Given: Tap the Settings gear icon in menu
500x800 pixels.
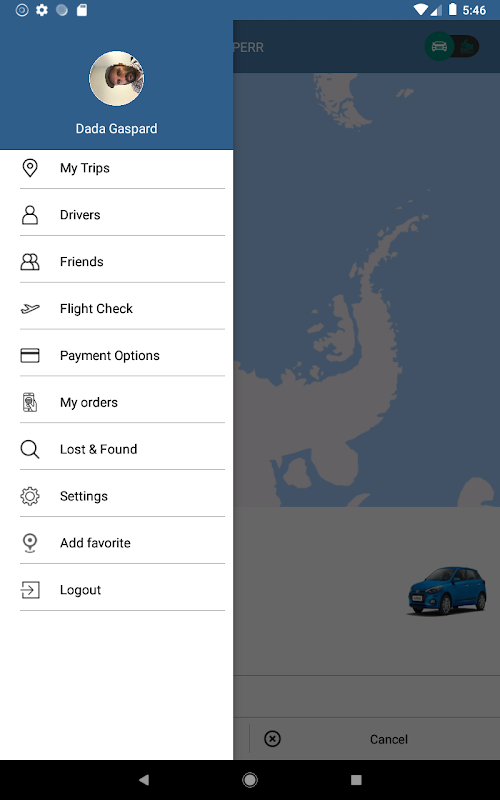Looking at the screenshot, I should [x=30, y=496].
